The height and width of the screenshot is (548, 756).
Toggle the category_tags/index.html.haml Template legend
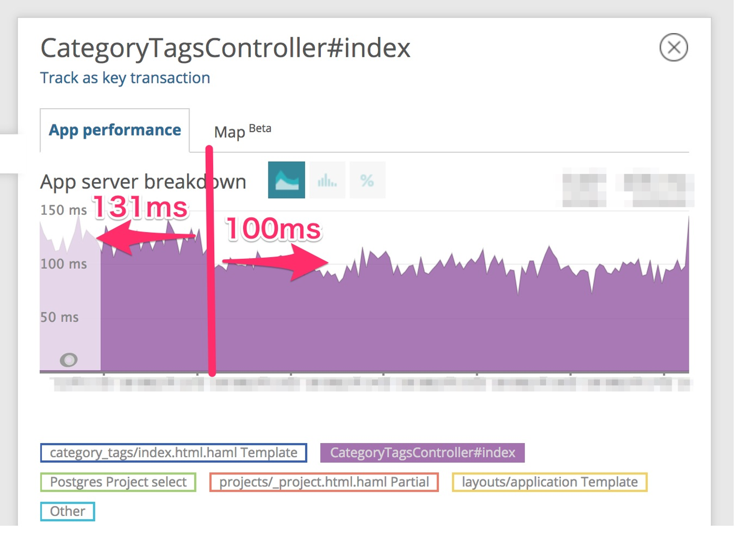pos(173,452)
